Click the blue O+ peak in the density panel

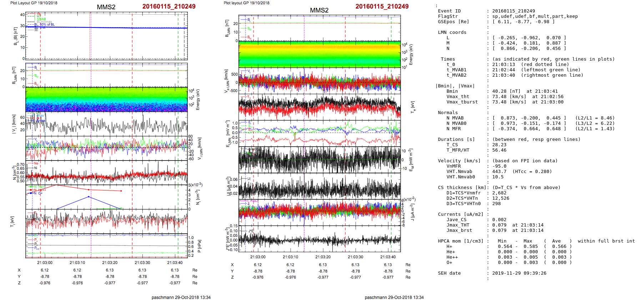click(89, 197)
